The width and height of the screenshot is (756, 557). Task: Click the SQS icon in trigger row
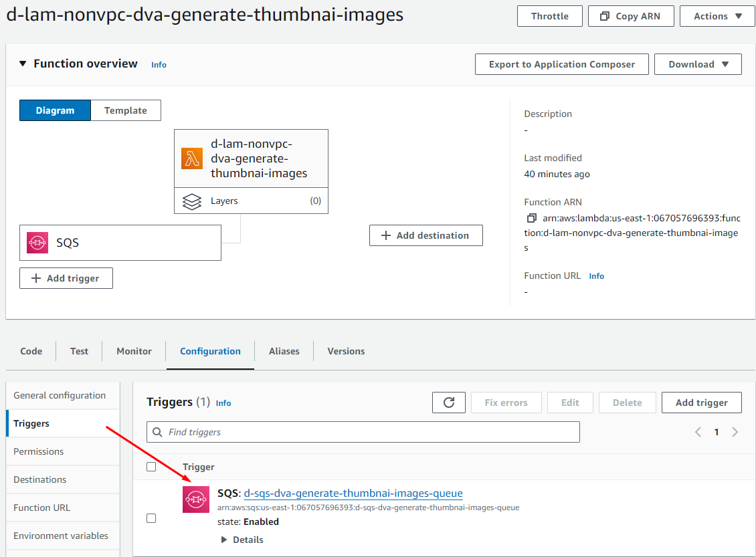pyautogui.click(x=196, y=499)
